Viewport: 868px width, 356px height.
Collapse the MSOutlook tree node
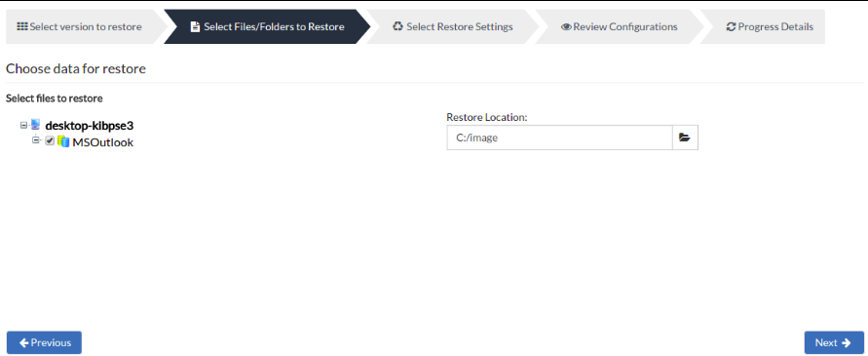tap(37, 140)
